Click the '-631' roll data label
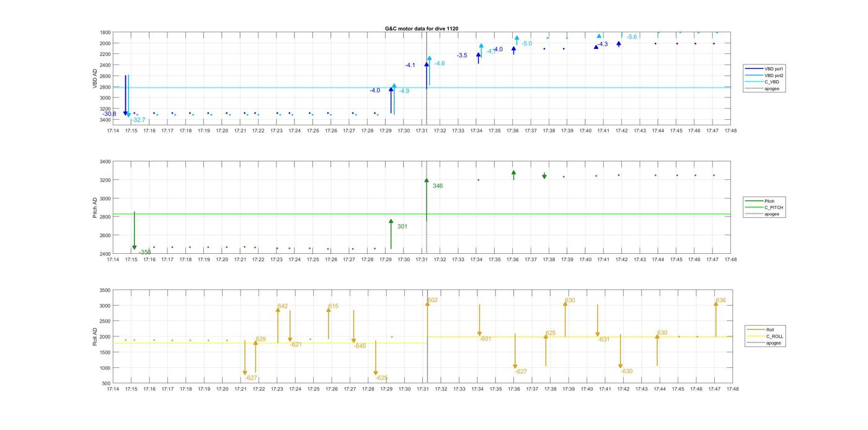 tap(604, 339)
